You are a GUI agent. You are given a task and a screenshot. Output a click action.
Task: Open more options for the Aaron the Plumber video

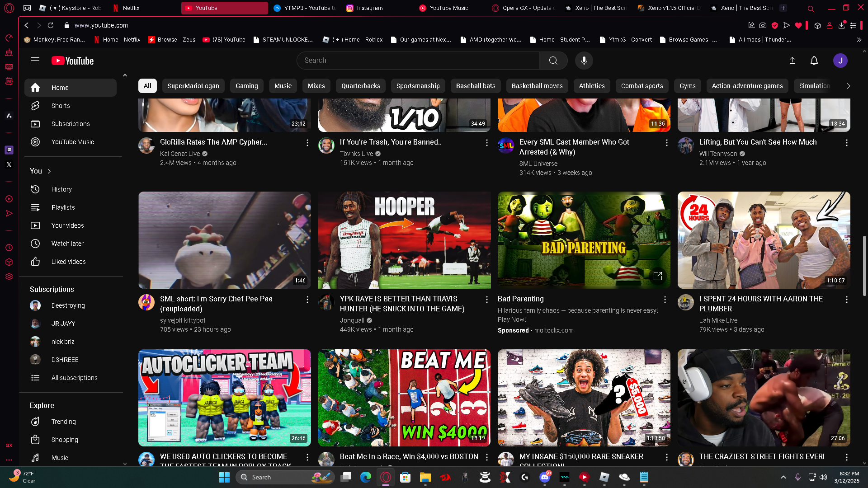[847, 300]
